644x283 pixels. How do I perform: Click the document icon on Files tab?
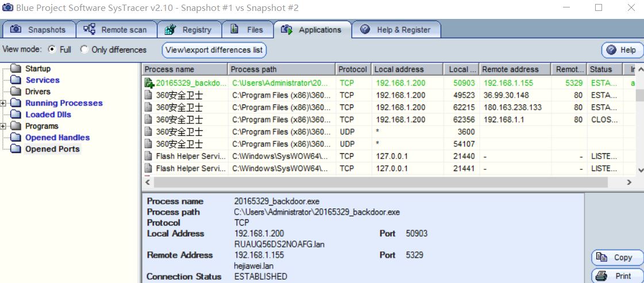coord(234,29)
